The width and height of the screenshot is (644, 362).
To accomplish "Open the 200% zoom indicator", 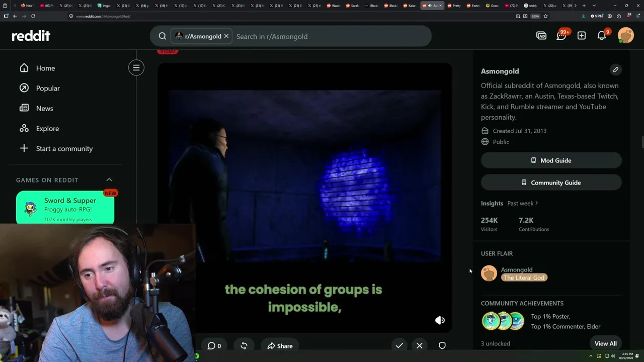I will [535, 16].
